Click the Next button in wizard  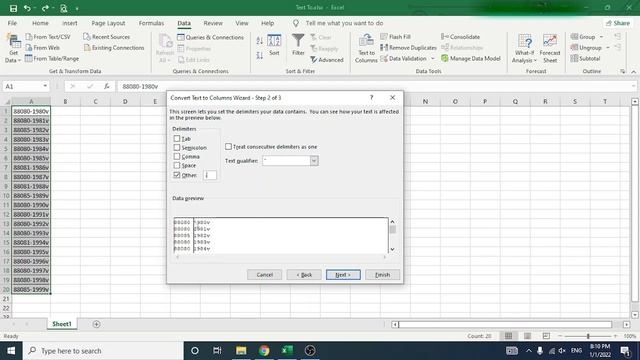point(343,275)
